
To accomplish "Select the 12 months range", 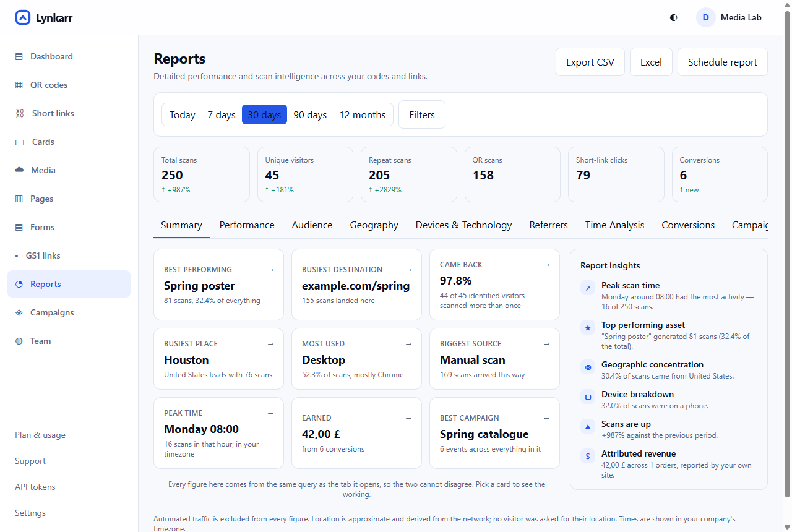I will point(363,114).
